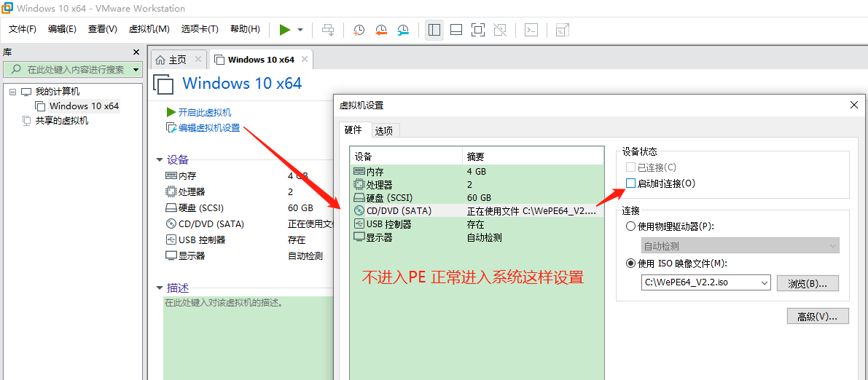The height and width of the screenshot is (380, 868).
Task: Toggle the thumbnail bar view icon
Action: tap(456, 30)
